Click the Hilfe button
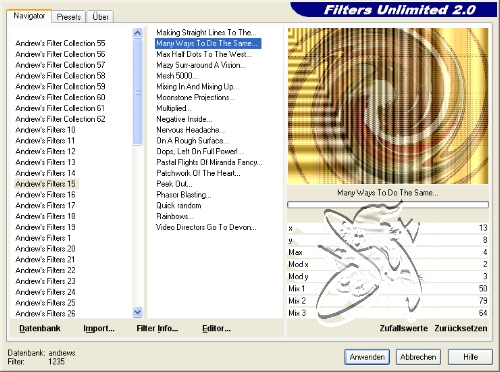500x372 pixels. pyautogui.click(x=470, y=357)
